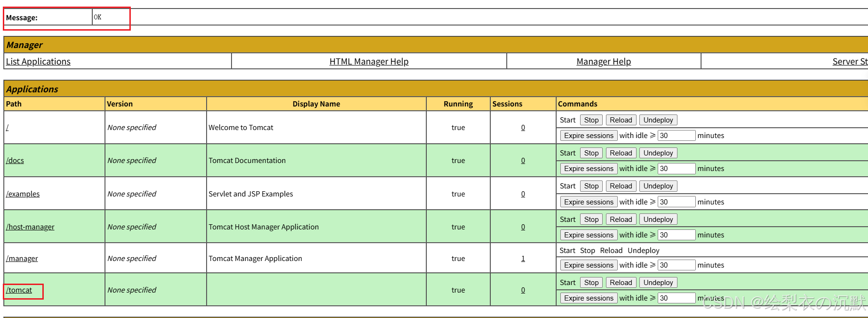
Task: Expire sessions for /tomcat application
Action: [589, 298]
